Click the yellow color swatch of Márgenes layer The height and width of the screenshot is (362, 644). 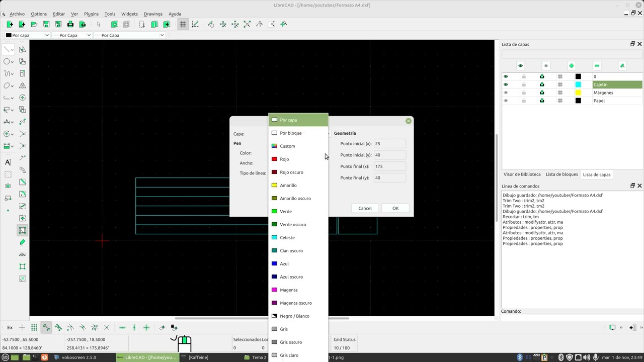(x=578, y=93)
